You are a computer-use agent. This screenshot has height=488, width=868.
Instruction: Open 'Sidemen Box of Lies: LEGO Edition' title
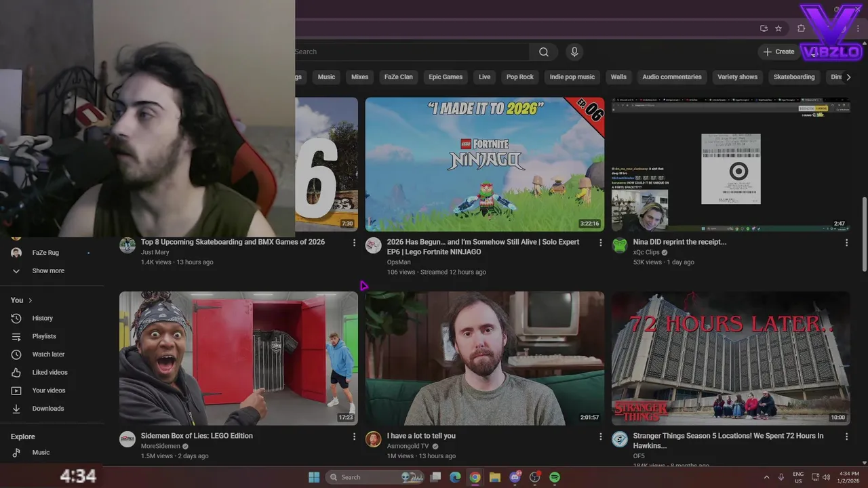pyautogui.click(x=197, y=436)
